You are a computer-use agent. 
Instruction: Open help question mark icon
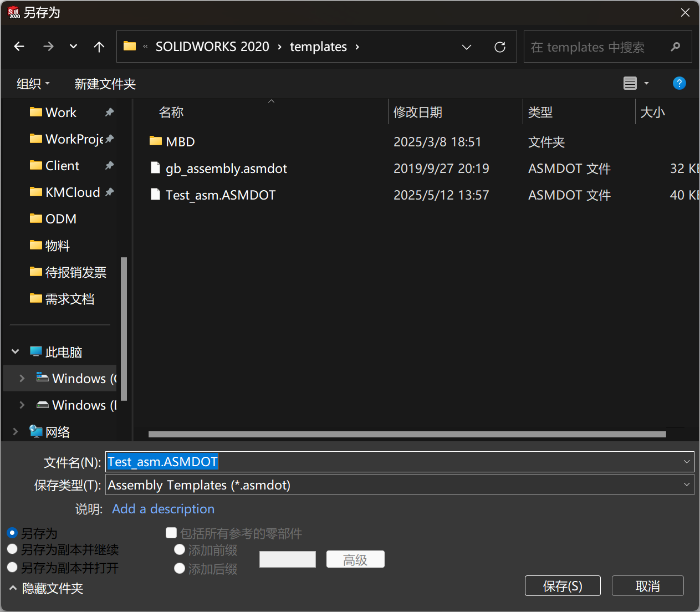pyautogui.click(x=679, y=83)
